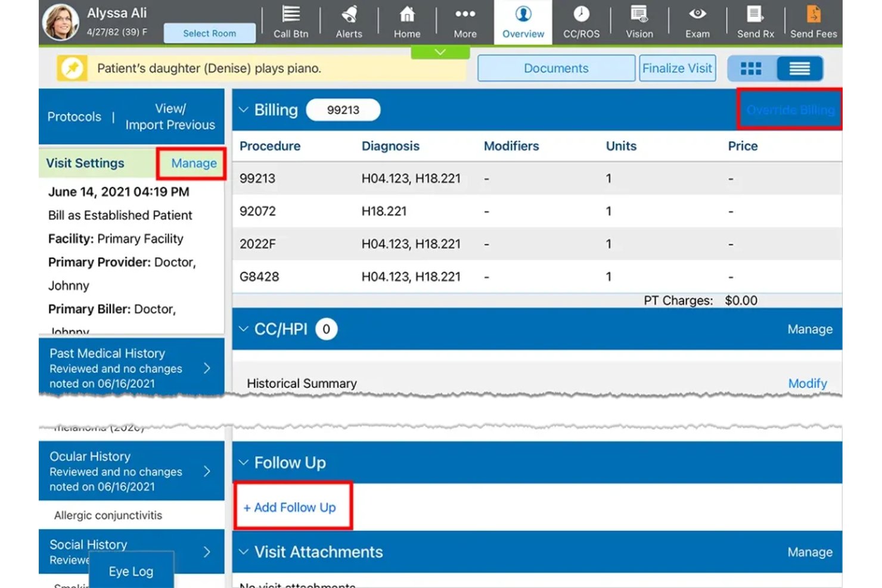Open View/Import Previous
This screenshot has width=882, height=588.
pyautogui.click(x=170, y=117)
